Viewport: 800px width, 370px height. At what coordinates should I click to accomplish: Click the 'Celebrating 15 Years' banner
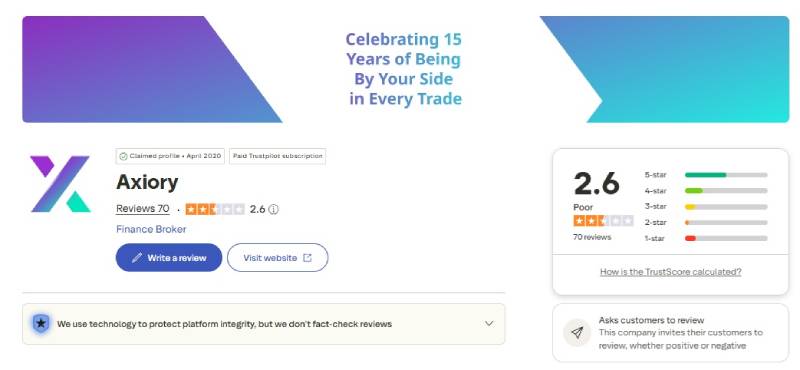coord(406,69)
